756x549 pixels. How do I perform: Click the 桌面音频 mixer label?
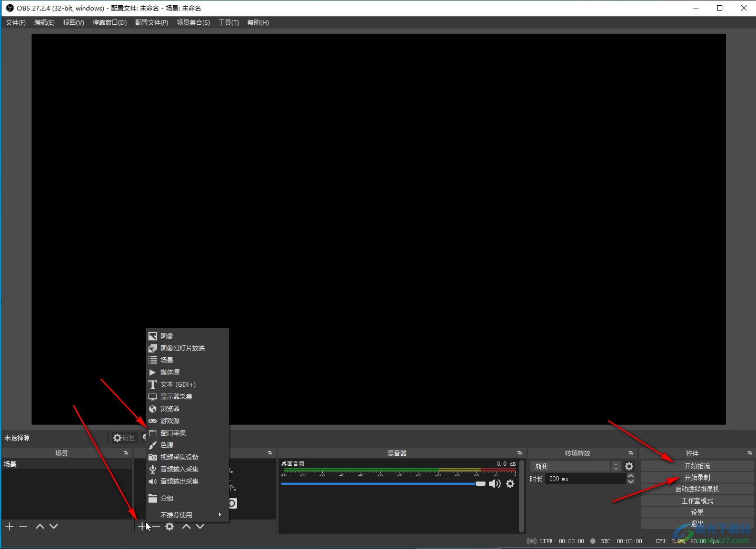coord(293,464)
